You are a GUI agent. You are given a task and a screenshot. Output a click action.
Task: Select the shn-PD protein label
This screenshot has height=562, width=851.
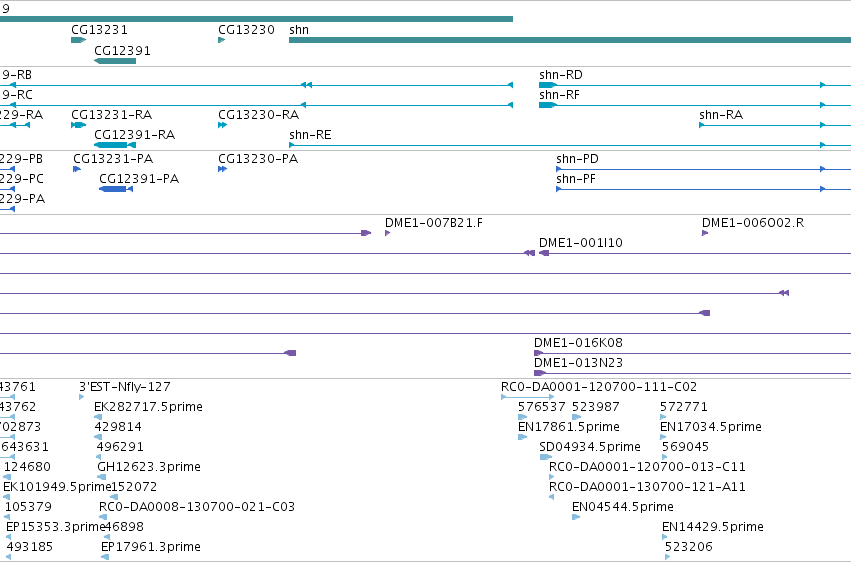pos(577,159)
